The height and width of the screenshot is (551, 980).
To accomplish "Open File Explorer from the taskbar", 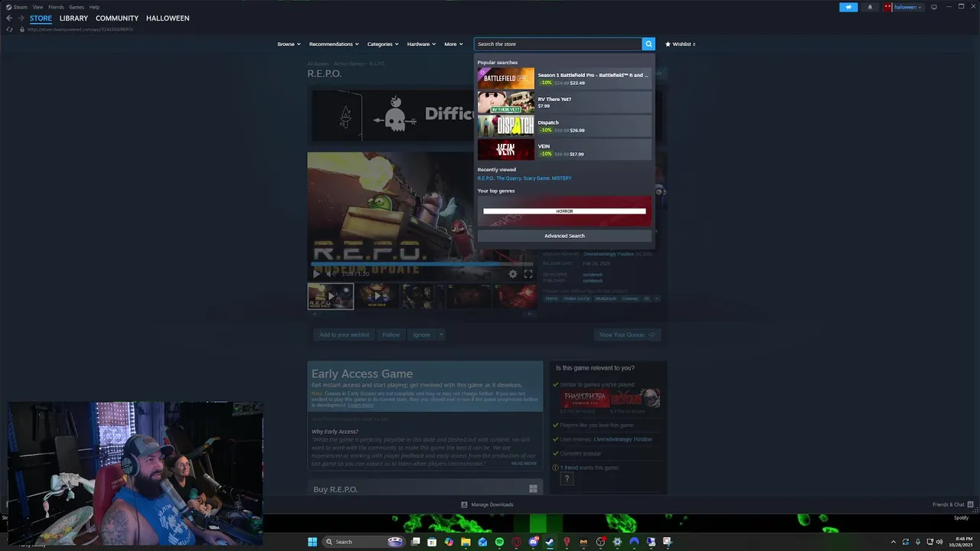I will 465,542.
